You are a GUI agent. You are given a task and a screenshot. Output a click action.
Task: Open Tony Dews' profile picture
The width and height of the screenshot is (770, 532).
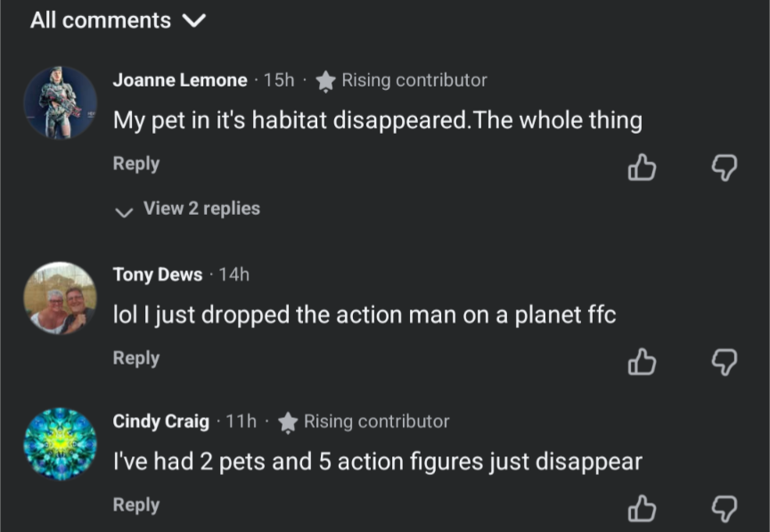(x=60, y=299)
